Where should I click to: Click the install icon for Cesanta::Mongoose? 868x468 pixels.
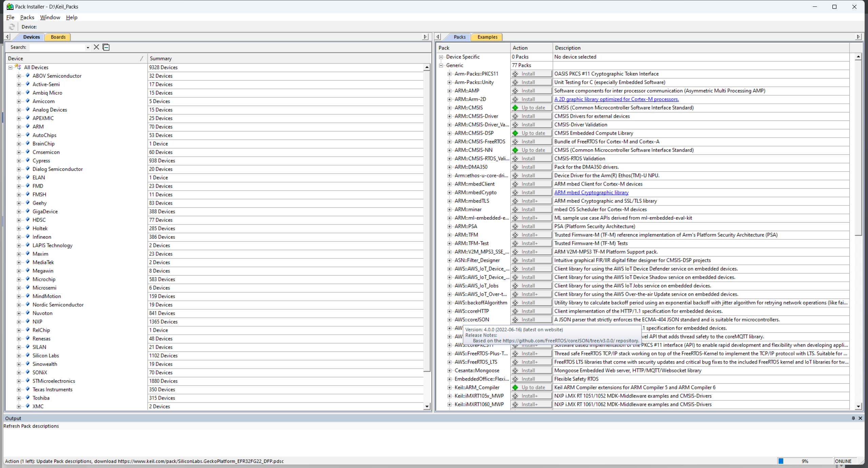coord(515,371)
